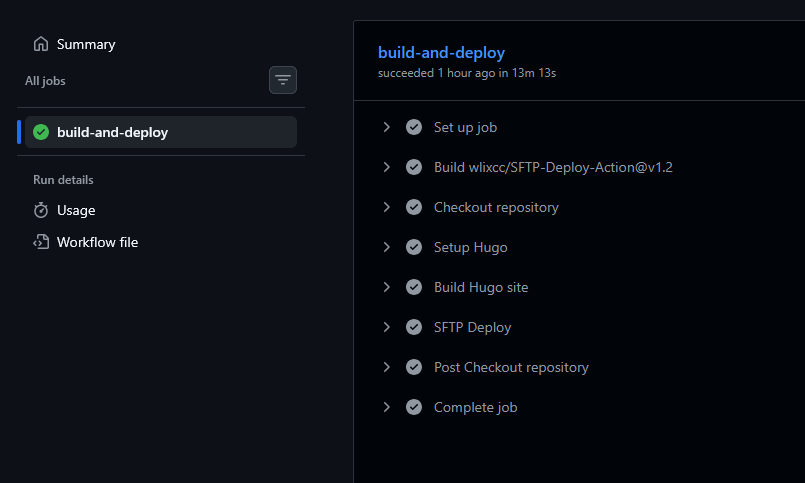The image size is (805, 483).
Task: Expand the Build Hugo site step chevron
Action: pos(387,287)
